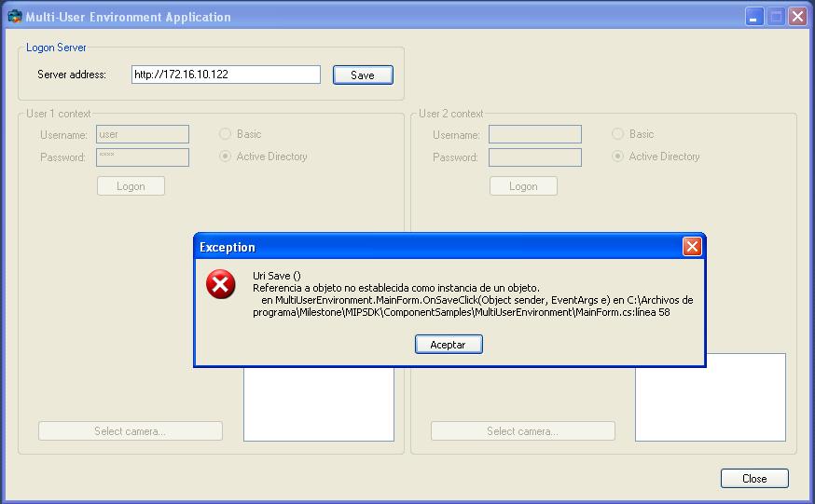The width and height of the screenshot is (815, 504).
Task: Select Active Directory option for User 1
Action: coord(226,157)
